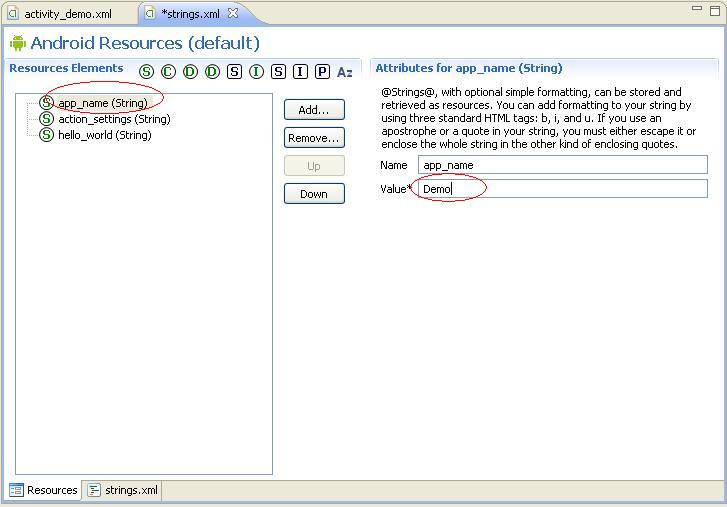
Task: Select app_name (String) in the tree
Action: (x=103, y=103)
